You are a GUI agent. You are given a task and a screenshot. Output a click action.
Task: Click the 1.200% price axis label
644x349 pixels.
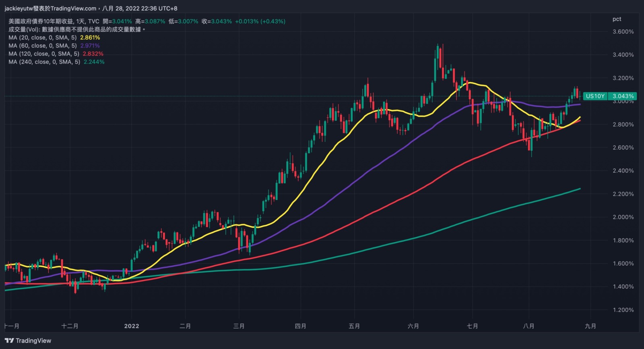[x=623, y=310]
